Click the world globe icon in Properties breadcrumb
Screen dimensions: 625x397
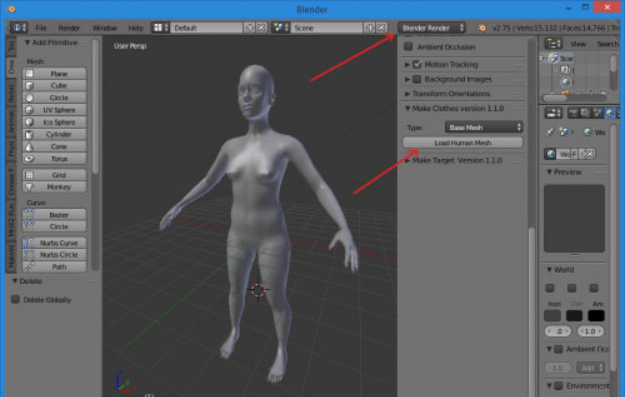587,132
